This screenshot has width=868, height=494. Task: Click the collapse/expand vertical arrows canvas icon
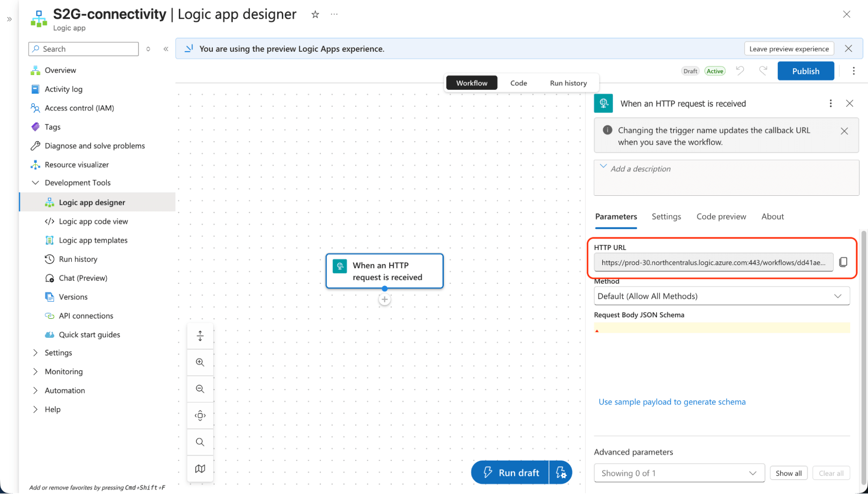(200, 336)
